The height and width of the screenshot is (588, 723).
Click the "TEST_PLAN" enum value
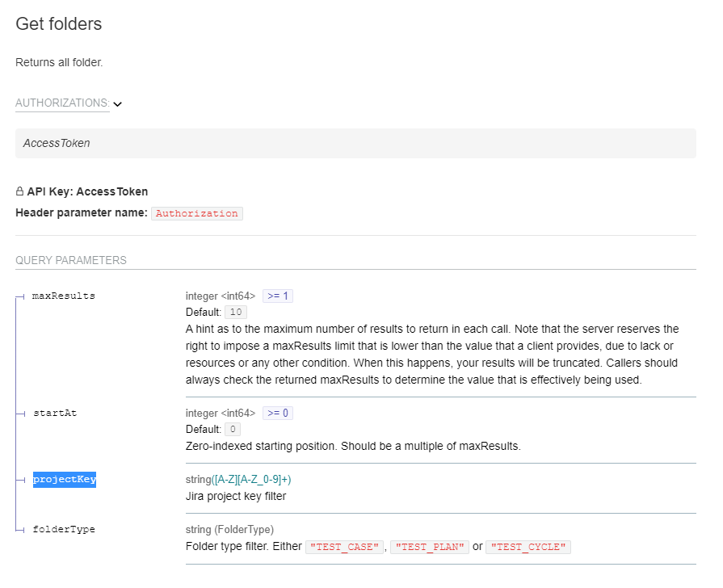[429, 547]
